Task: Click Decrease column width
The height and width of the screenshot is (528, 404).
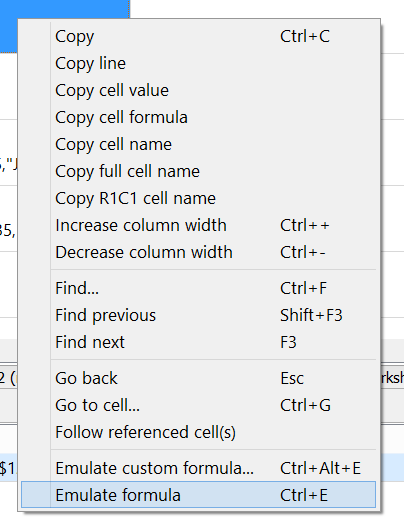Action: pos(198,252)
